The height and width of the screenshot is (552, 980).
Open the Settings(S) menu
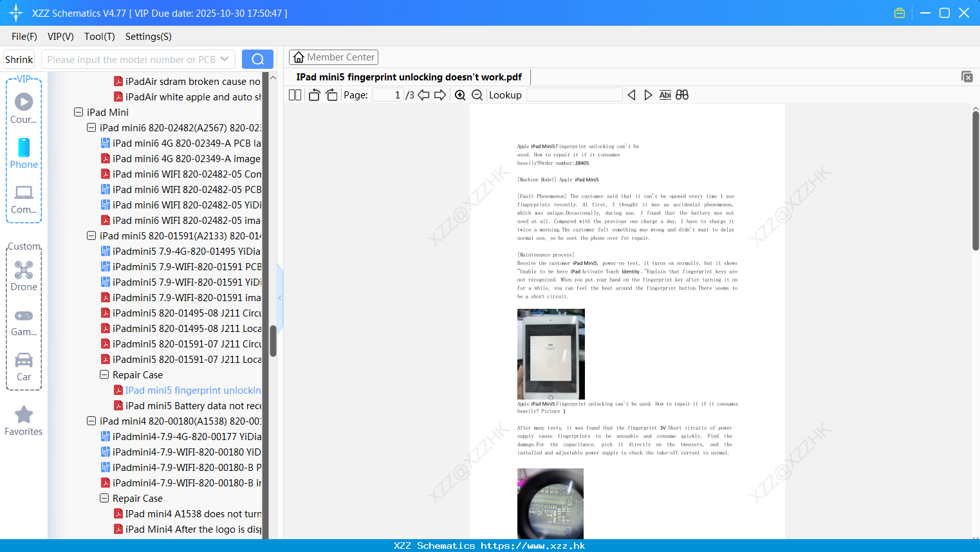tap(149, 37)
